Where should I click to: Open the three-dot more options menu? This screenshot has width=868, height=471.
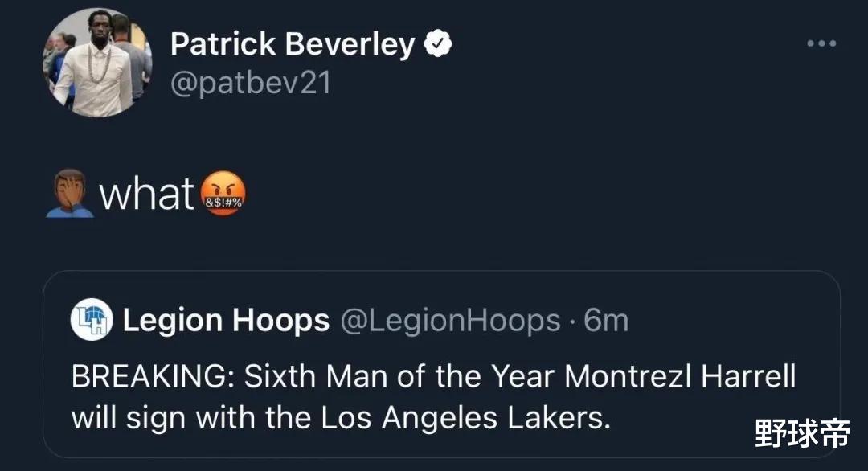[821, 43]
